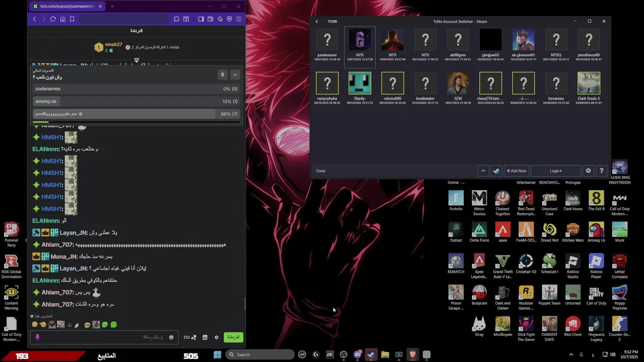Viewport: 644px width, 362px height.
Task: Open Brave Leo AI sparkle icon
Action: pos(220,19)
